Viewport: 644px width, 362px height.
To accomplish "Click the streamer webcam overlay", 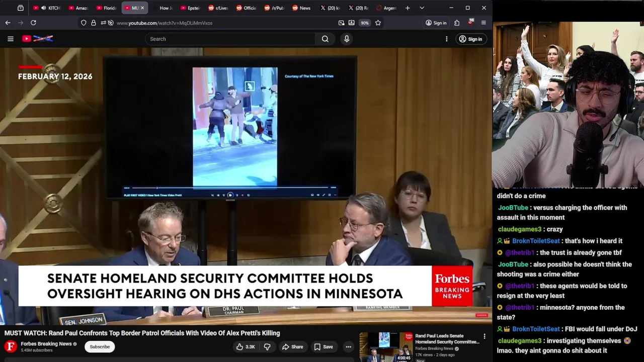I will pos(568,105).
